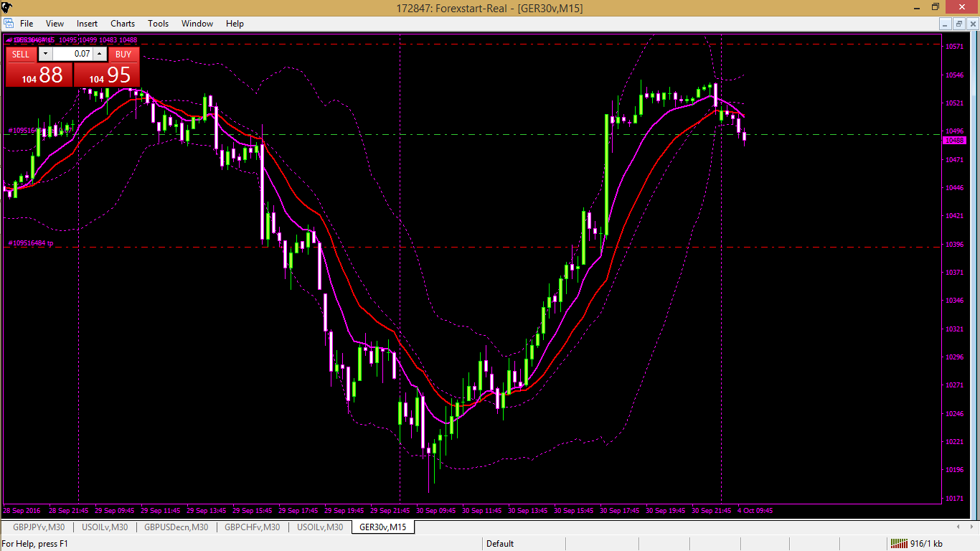Click the buy price 10495 panel

(x=106, y=75)
